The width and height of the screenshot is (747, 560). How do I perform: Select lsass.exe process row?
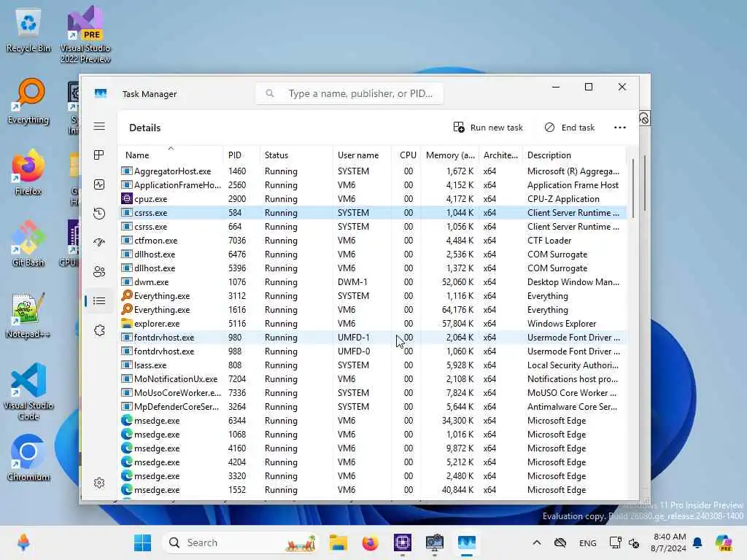372,365
